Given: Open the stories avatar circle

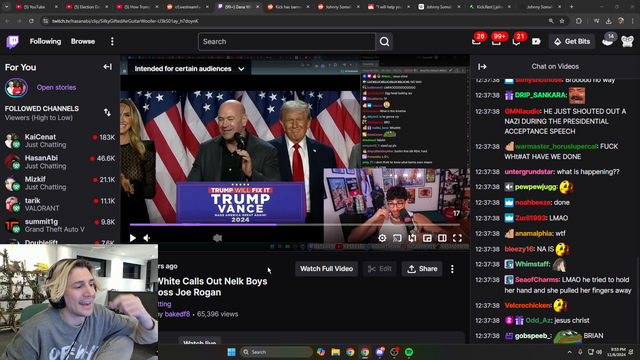Looking at the screenshot, I should click(16, 87).
